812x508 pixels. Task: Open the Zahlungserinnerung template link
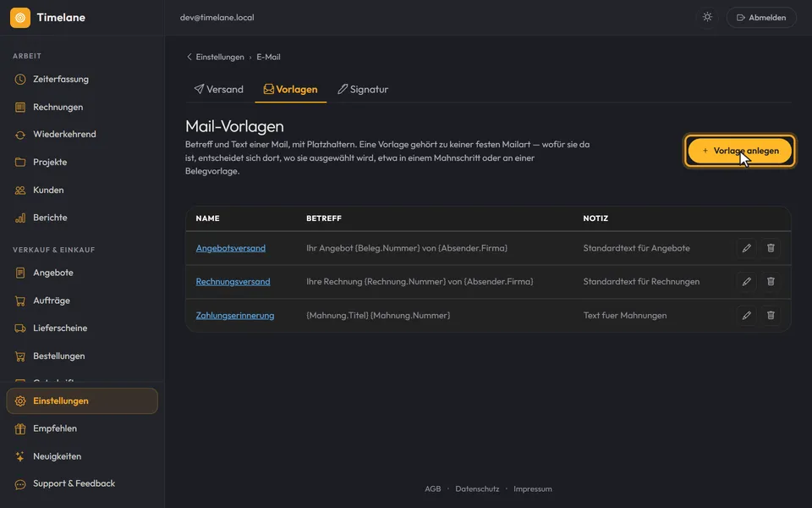coord(234,315)
